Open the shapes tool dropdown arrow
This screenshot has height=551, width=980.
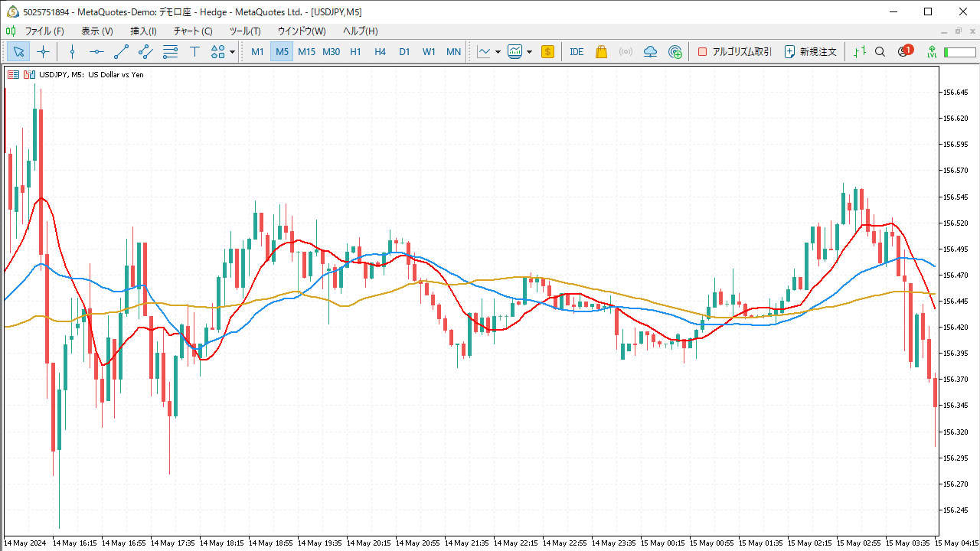(x=233, y=52)
